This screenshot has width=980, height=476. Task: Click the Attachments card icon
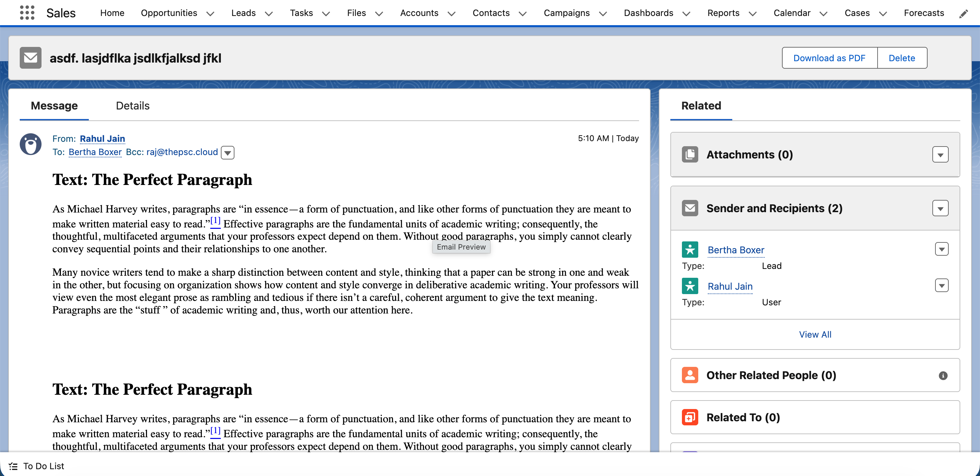(690, 154)
